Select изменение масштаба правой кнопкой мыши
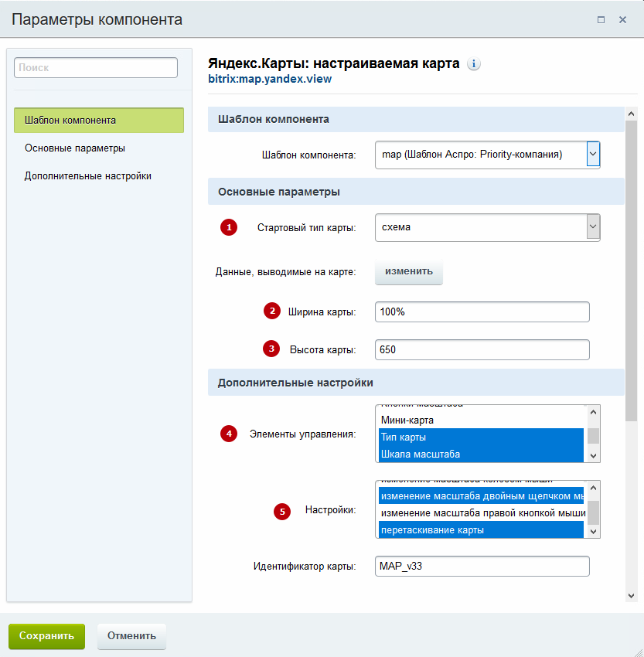This screenshot has width=644, height=657. 481,513
